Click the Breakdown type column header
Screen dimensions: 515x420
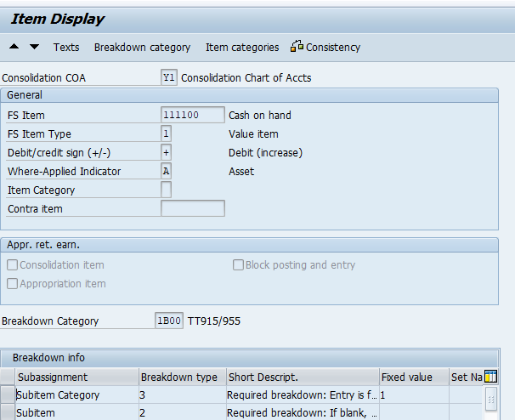pos(181,377)
